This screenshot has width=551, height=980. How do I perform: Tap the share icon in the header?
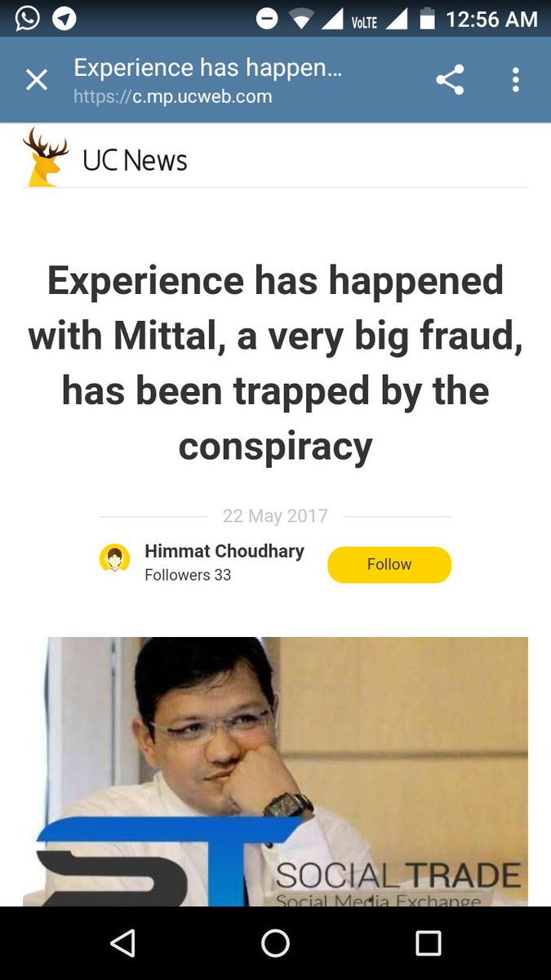[x=450, y=80]
